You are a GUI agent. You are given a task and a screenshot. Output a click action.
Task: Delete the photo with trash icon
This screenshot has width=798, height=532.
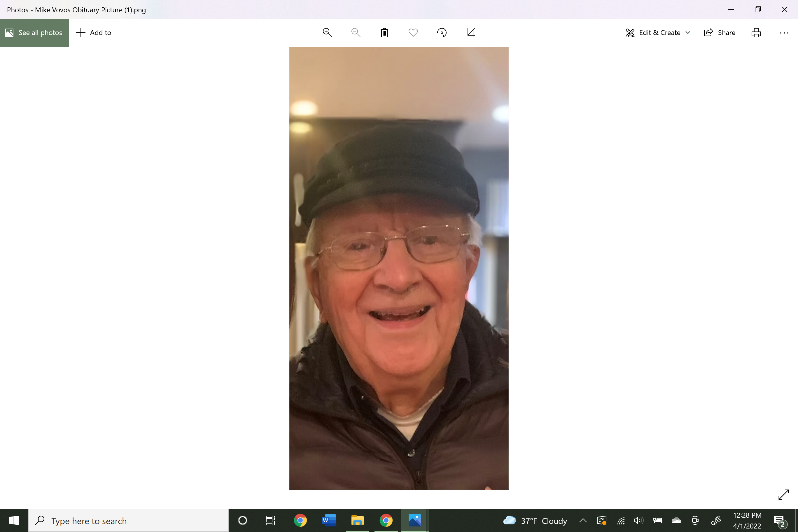pos(384,33)
